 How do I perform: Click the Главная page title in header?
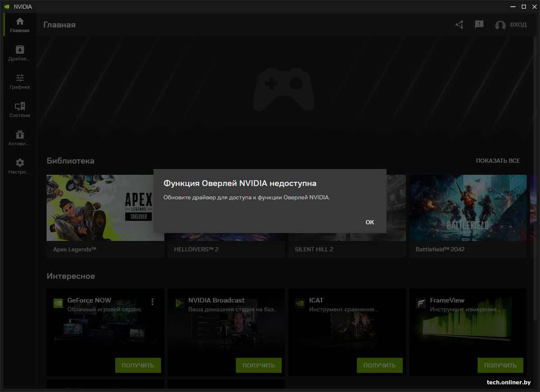click(59, 25)
